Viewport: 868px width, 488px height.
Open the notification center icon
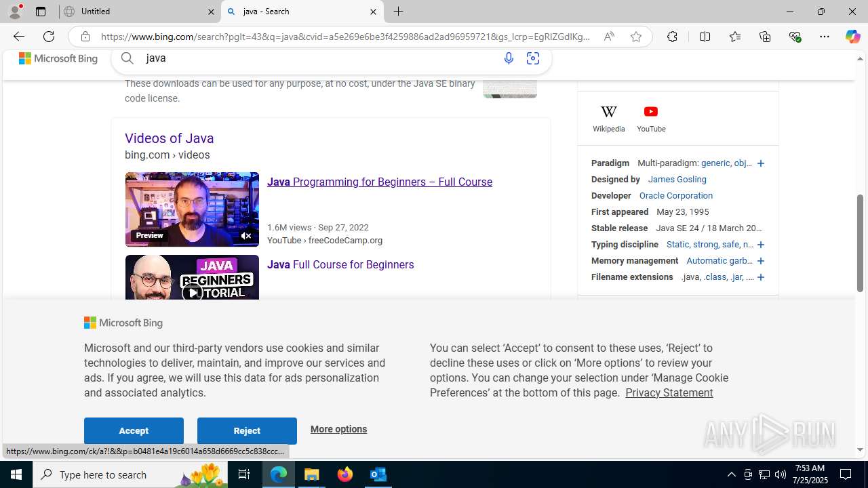(x=846, y=474)
